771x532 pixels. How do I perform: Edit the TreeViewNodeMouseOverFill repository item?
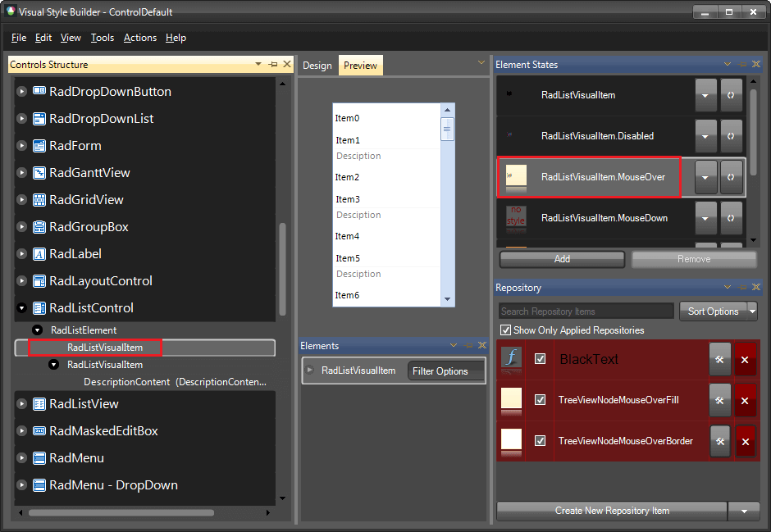(x=720, y=400)
